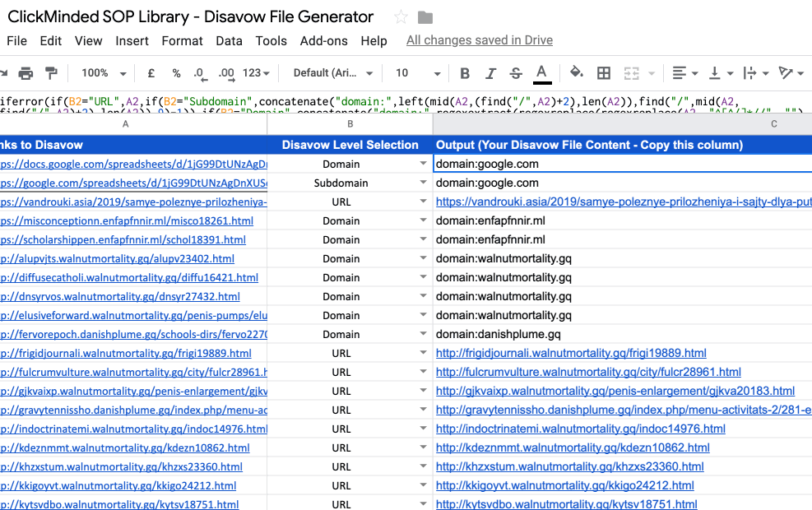Open the text color picker

point(541,73)
